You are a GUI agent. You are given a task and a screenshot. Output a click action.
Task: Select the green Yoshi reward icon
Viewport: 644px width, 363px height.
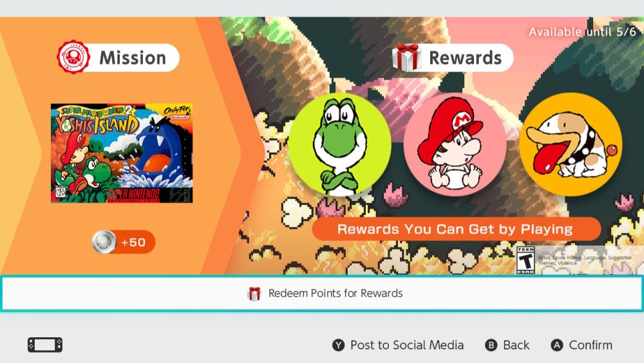(339, 144)
